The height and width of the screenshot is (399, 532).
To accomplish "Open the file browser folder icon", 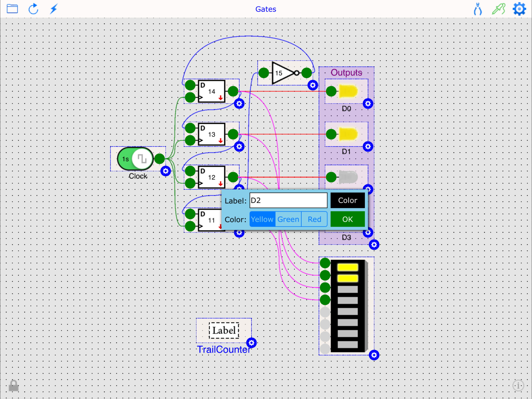I will tap(12, 9).
